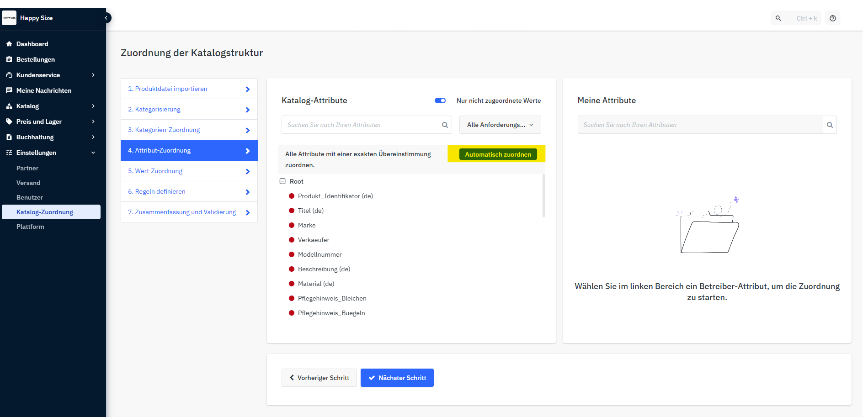Click the search magnifier in top bar
868x417 pixels.
point(778,18)
